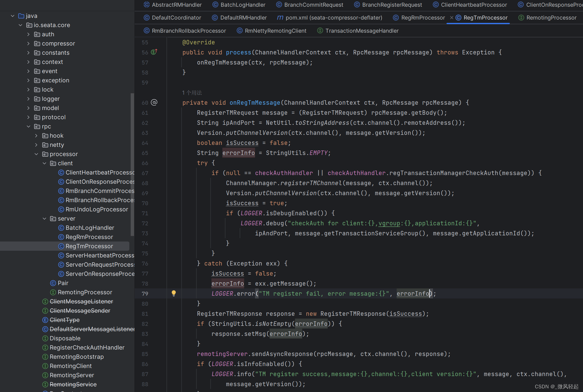Click the override gutter icon on line 56

pos(154,52)
